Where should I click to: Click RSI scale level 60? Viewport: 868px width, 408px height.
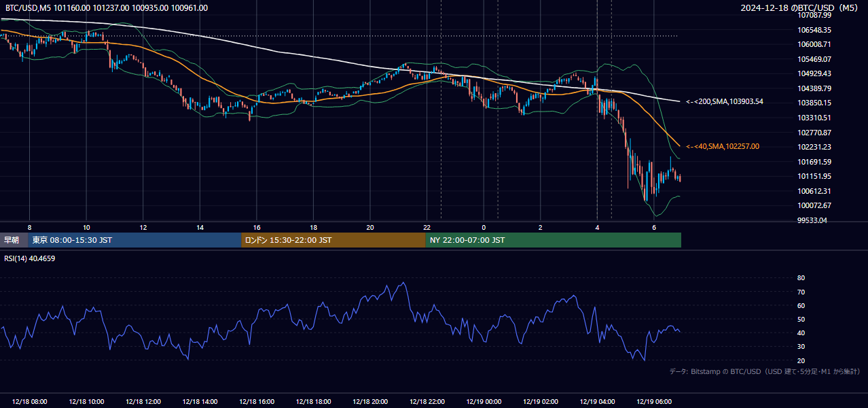coord(801,305)
